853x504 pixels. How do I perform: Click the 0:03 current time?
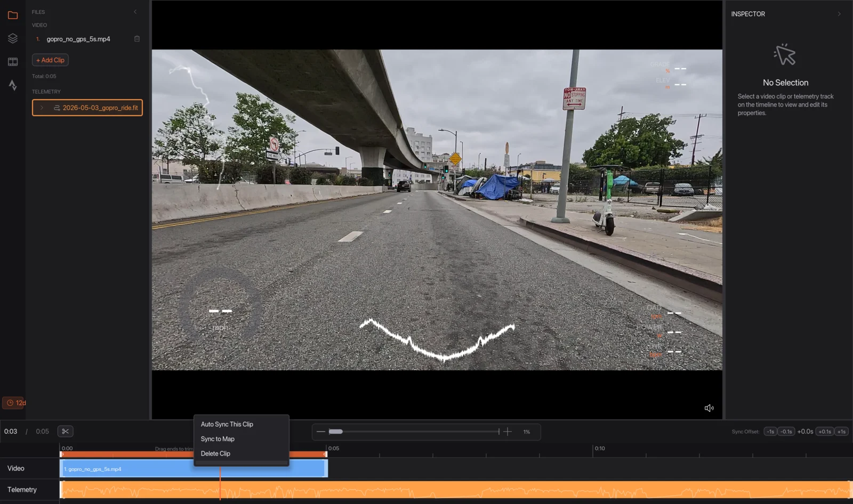pos(11,432)
